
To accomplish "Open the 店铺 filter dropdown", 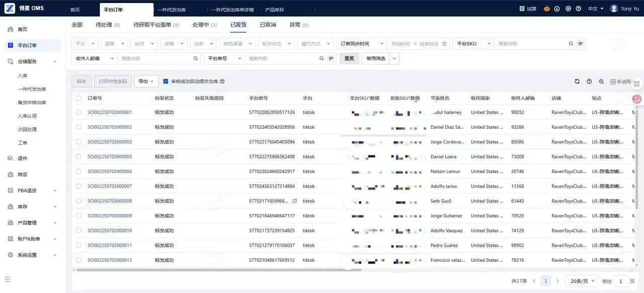I will pyautogui.click(x=174, y=44).
